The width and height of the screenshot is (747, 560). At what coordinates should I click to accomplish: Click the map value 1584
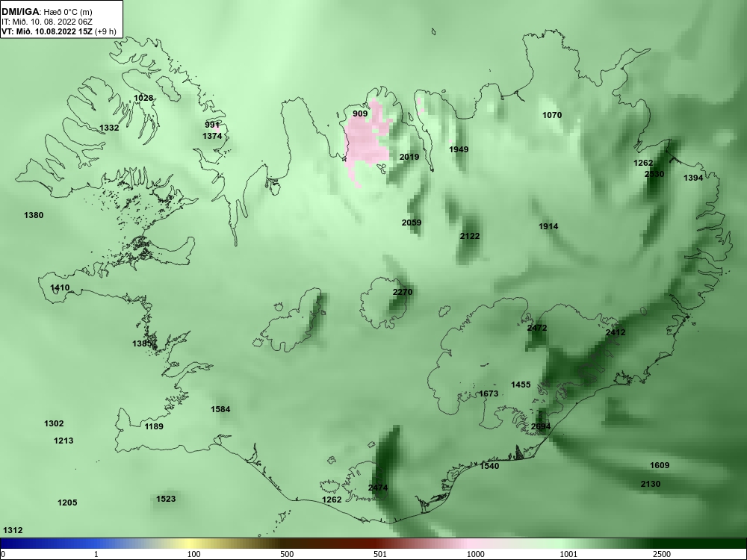220,409
